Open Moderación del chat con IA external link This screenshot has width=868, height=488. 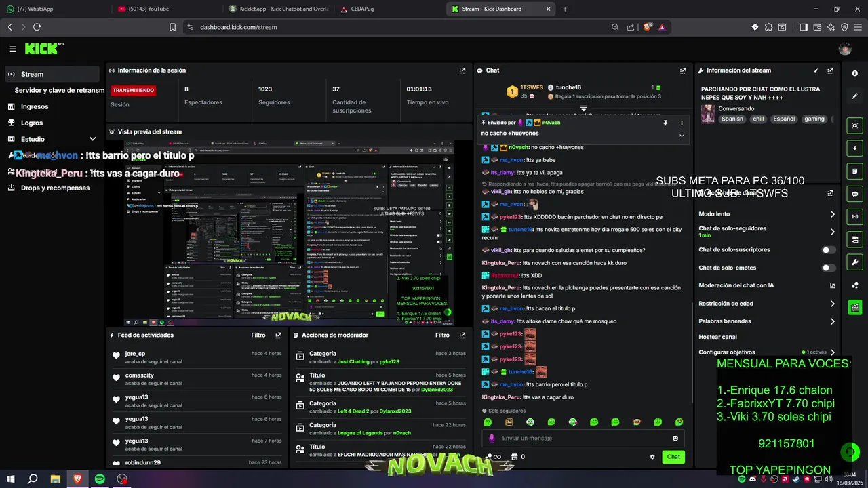tap(833, 285)
